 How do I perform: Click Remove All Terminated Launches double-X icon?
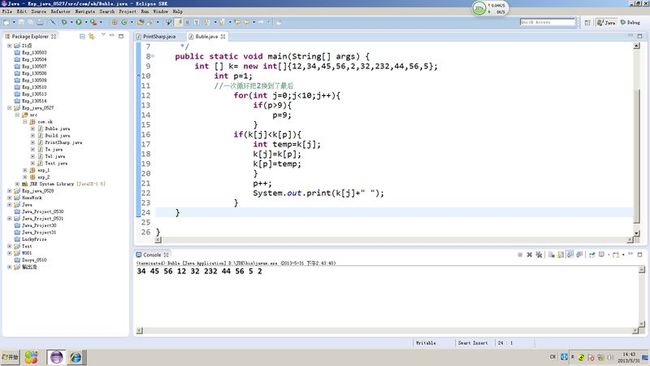pos(539,255)
